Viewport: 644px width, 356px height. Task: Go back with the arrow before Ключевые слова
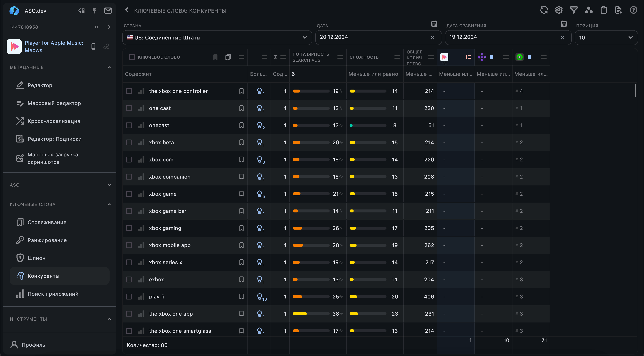coord(127,10)
